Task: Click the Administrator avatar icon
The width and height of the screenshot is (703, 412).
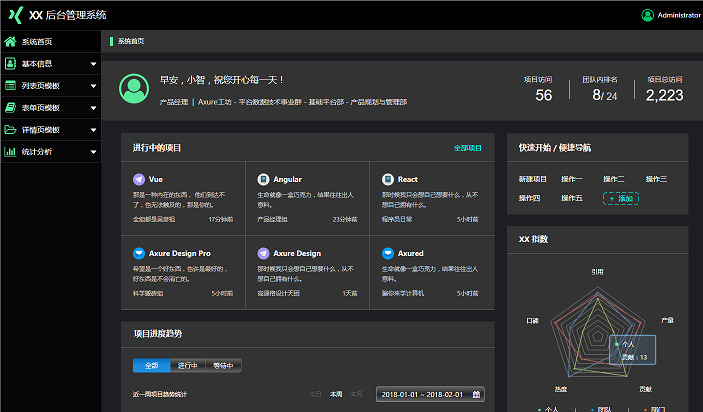Action: 647,15
